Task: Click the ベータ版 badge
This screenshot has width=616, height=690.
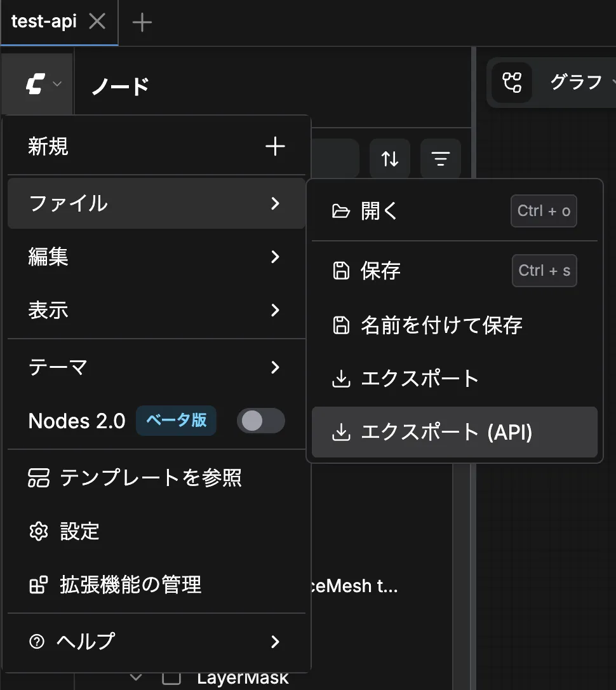Action: (176, 421)
